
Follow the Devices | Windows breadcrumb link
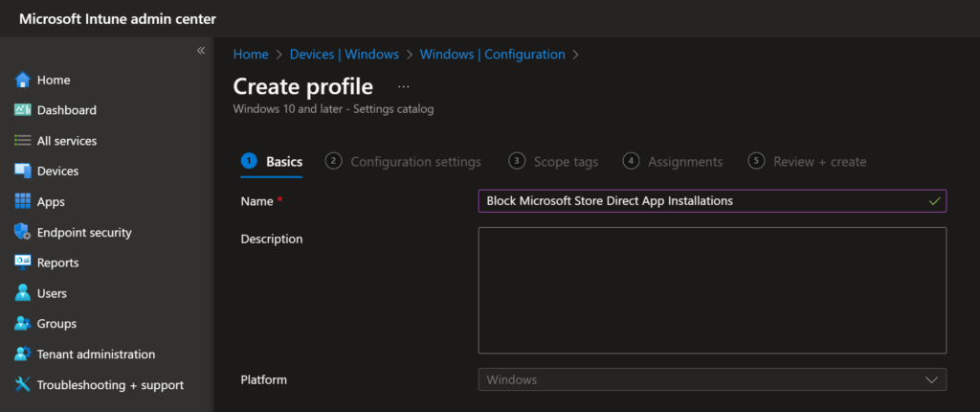click(345, 55)
